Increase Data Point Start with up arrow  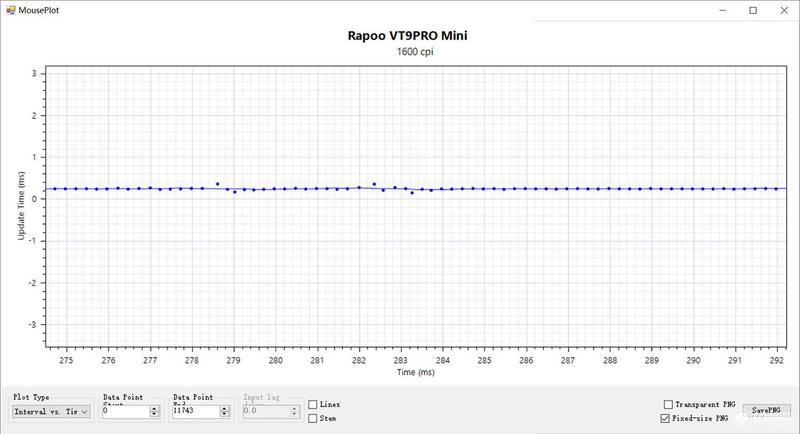click(x=155, y=409)
